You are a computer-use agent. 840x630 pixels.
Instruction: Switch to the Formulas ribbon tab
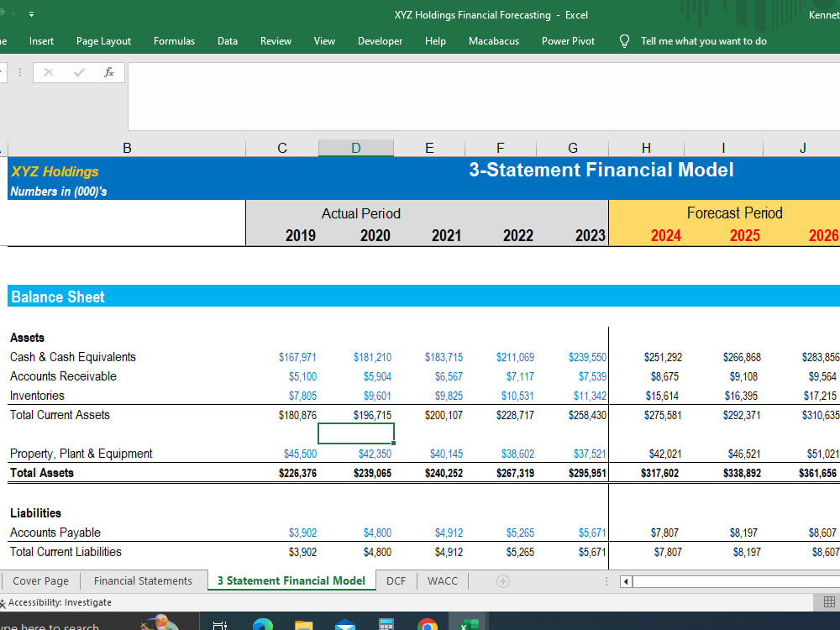[x=174, y=40]
